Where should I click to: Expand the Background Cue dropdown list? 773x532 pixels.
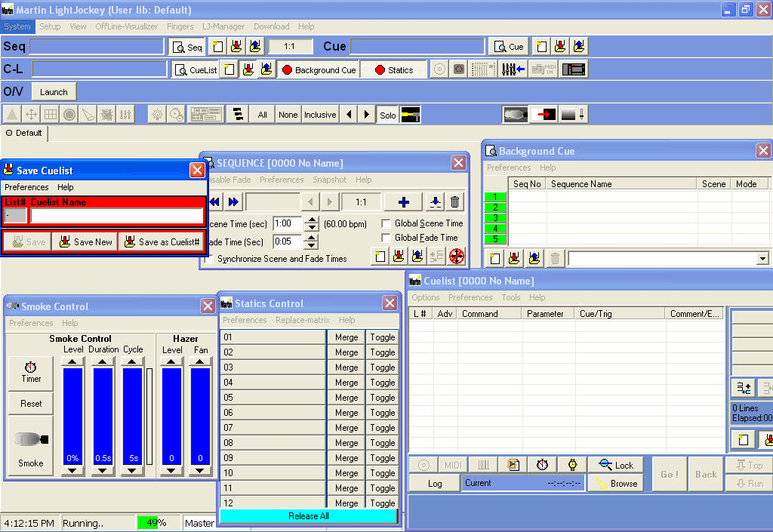point(762,259)
